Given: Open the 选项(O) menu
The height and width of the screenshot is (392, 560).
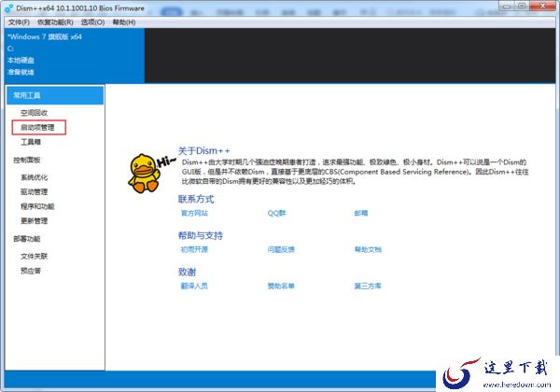Looking at the screenshot, I should click(92, 22).
